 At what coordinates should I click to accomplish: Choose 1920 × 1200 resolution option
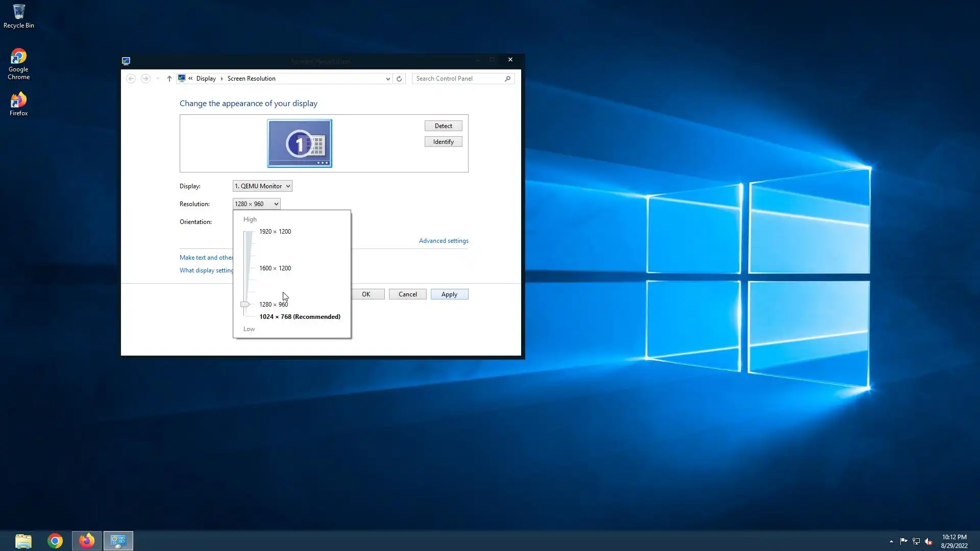click(275, 232)
